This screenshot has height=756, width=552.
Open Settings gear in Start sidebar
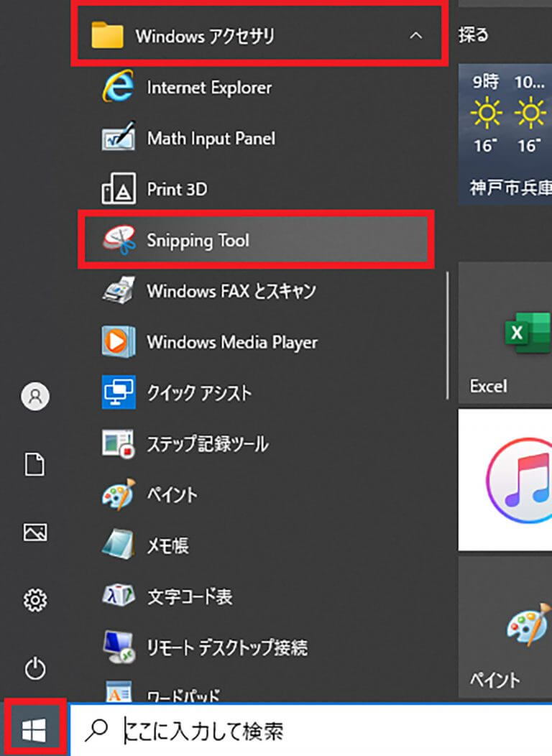[35, 600]
